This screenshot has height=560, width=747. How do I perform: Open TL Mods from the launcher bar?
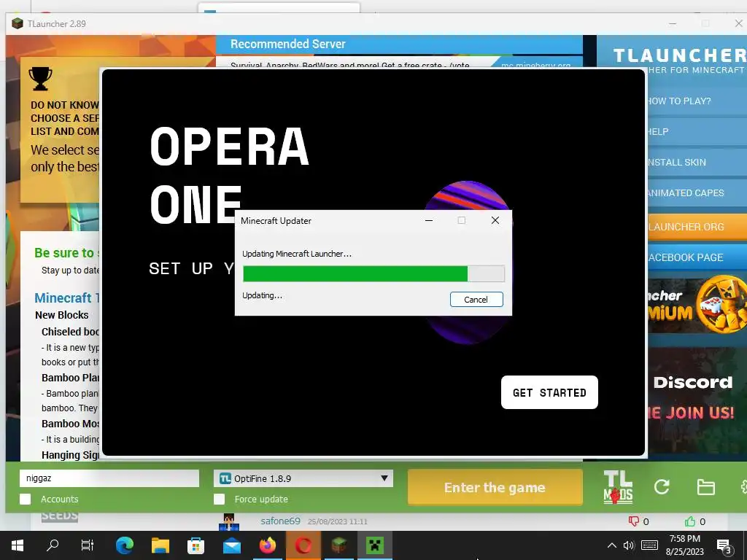[618, 487]
